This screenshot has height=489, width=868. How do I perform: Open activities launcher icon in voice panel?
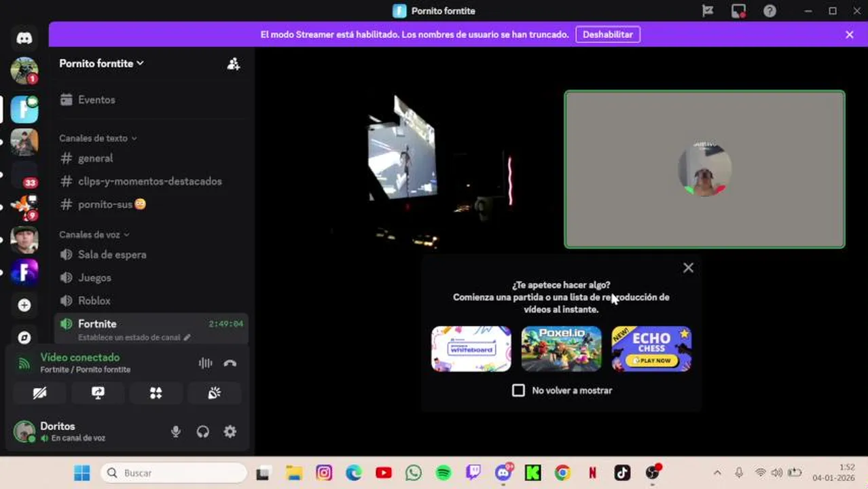point(156,393)
